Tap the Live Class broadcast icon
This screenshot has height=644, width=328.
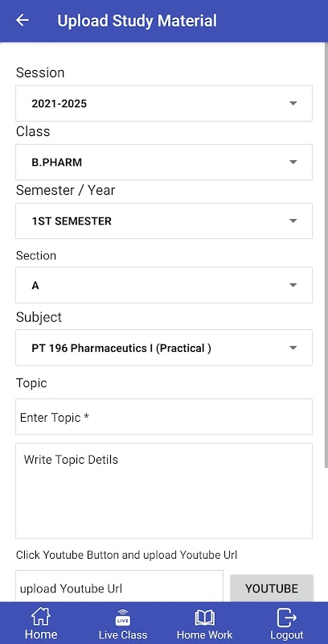[x=122, y=617]
